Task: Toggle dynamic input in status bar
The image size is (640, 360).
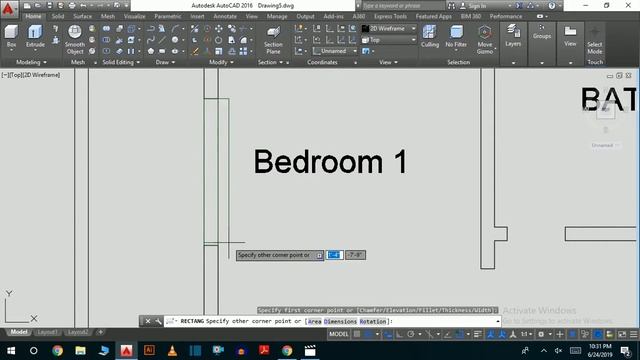Action: 388,334
